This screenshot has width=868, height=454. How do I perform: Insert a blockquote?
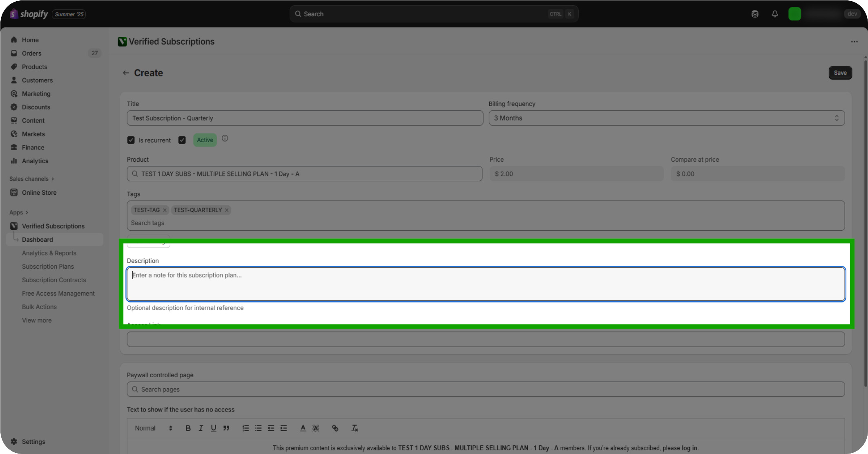(x=226, y=428)
